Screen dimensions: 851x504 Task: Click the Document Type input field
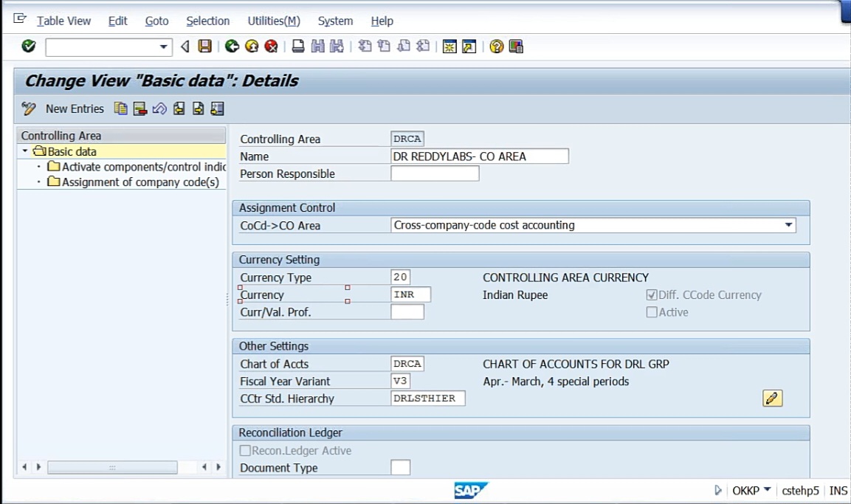pos(401,467)
